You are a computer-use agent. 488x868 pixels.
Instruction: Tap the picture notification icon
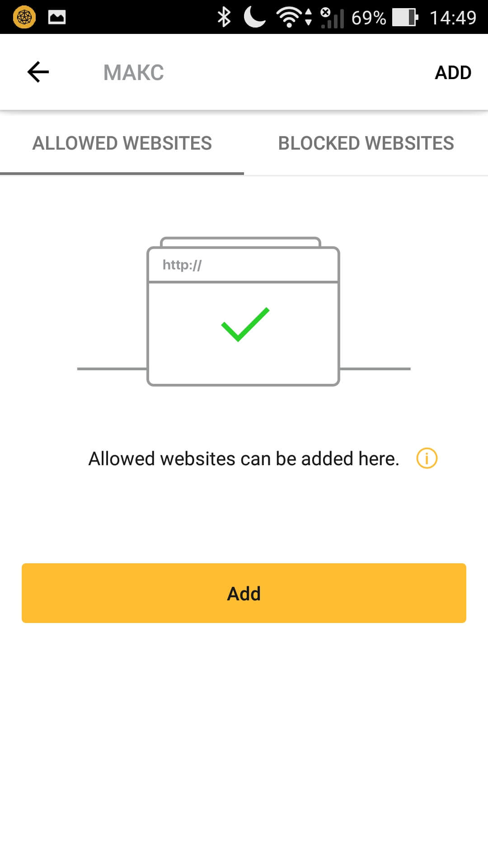[57, 17]
